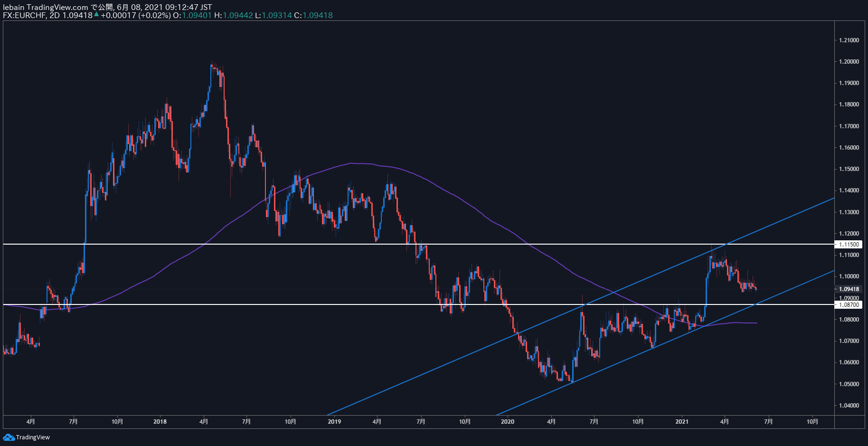Click the 1.04000 price axis label

[849, 406]
